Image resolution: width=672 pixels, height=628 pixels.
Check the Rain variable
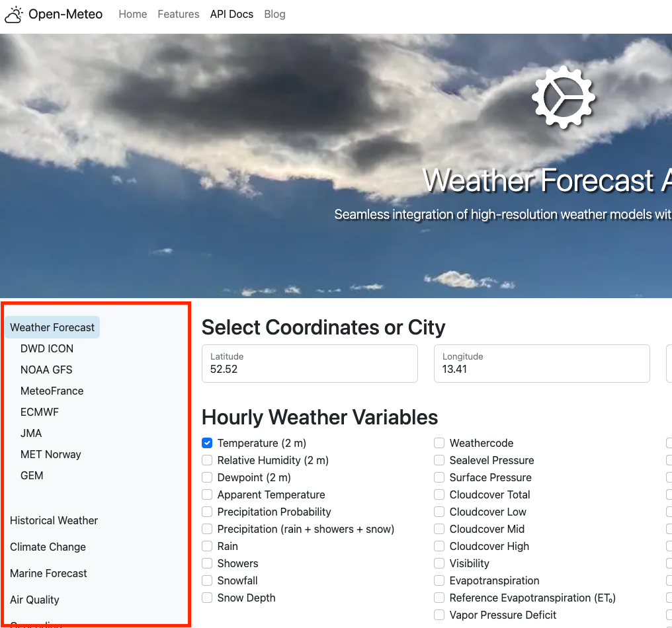click(x=207, y=546)
